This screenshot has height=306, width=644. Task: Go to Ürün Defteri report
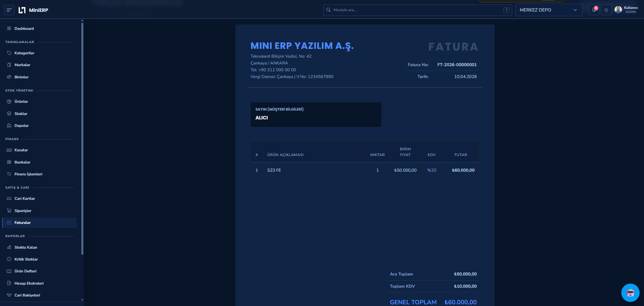coord(39,271)
